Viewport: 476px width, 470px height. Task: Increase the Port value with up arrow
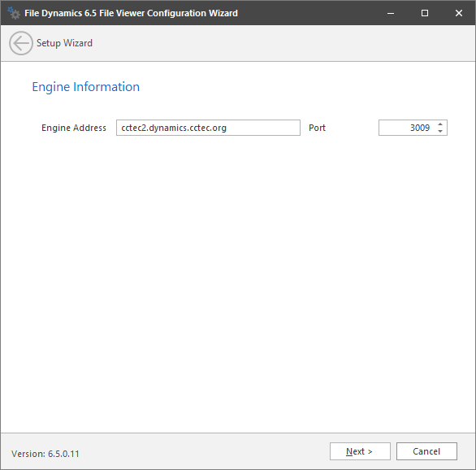[440, 124]
